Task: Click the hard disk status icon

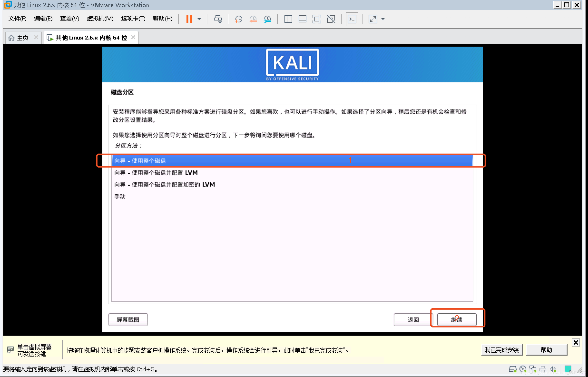Action: (x=513, y=369)
